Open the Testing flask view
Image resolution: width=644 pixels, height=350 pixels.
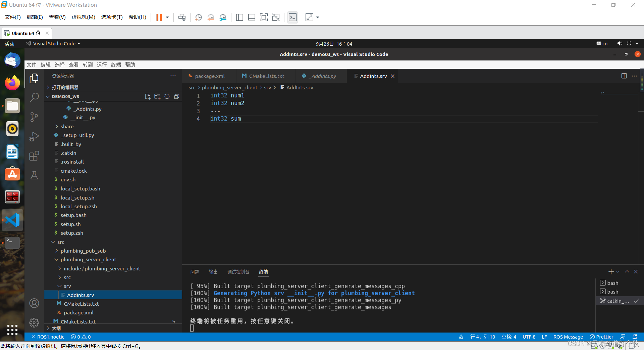(x=34, y=175)
